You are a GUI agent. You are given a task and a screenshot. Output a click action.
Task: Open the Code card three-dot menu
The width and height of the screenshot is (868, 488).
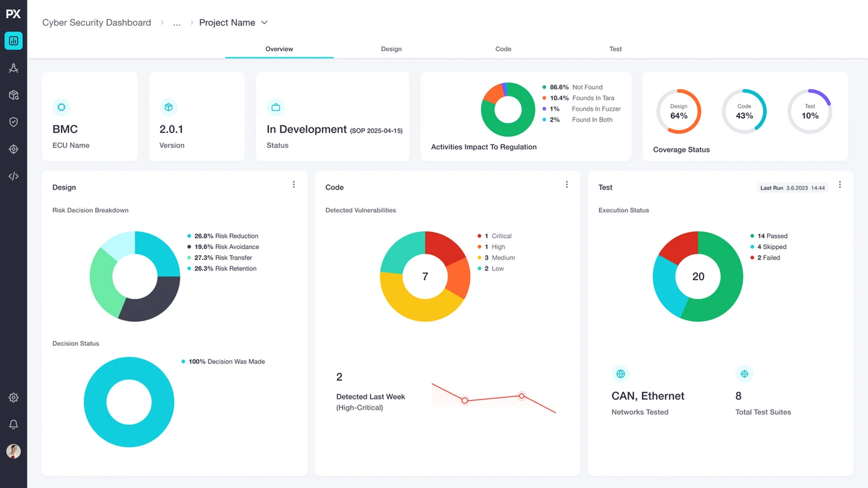click(x=567, y=184)
